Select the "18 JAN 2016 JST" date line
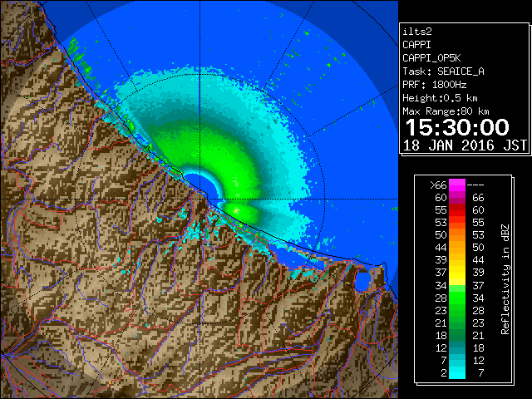This screenshot has width=532, height=399. click(x=465, y=145)
